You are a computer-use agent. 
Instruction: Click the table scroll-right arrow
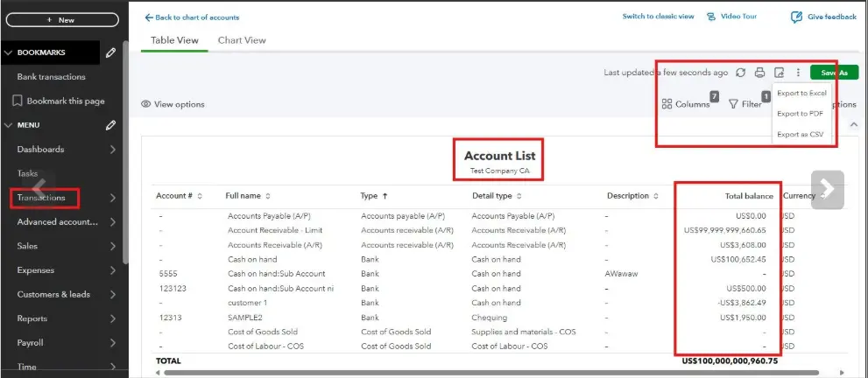[843, 373]
